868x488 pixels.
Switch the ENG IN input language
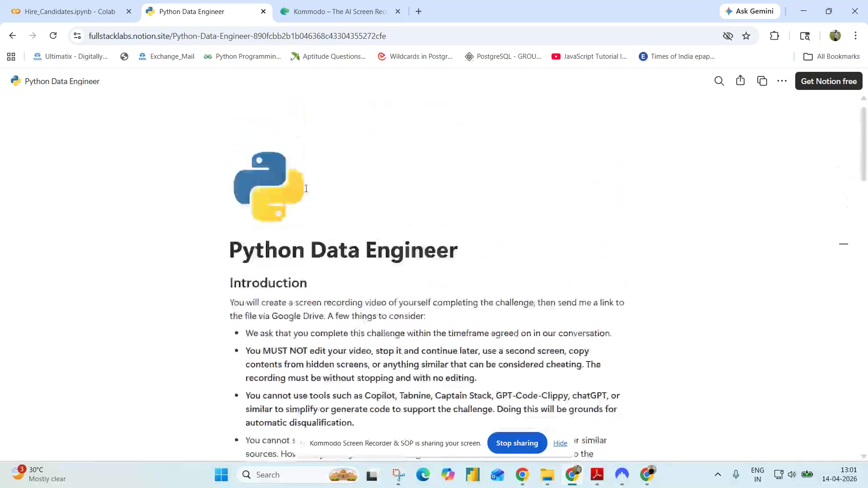pyautogui.click(x=757, y=474)
